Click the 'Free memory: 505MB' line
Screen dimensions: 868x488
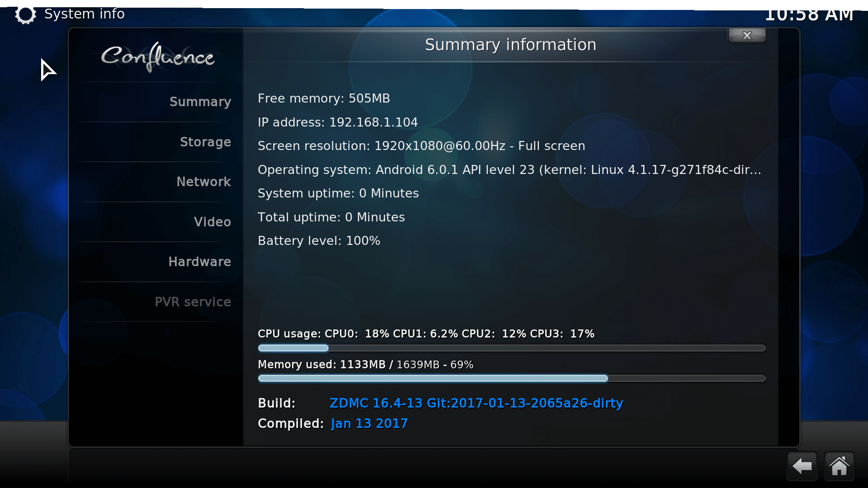point(324,99)
